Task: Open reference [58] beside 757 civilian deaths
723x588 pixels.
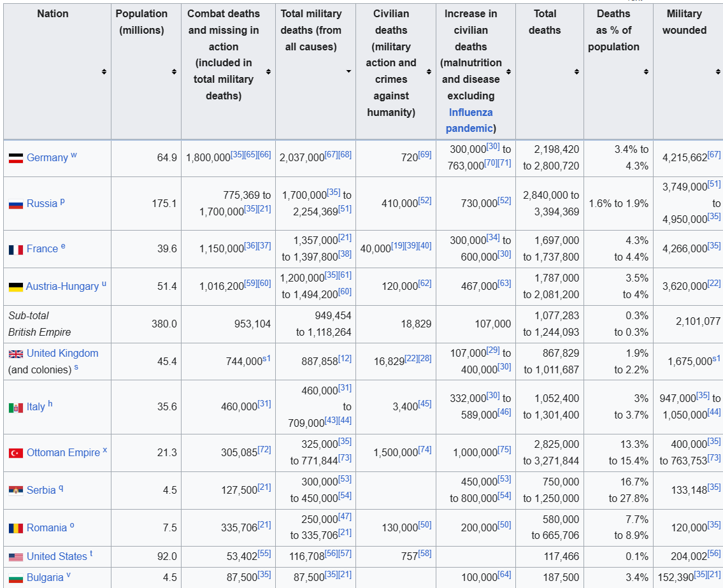Action: [x=425, y=554]
